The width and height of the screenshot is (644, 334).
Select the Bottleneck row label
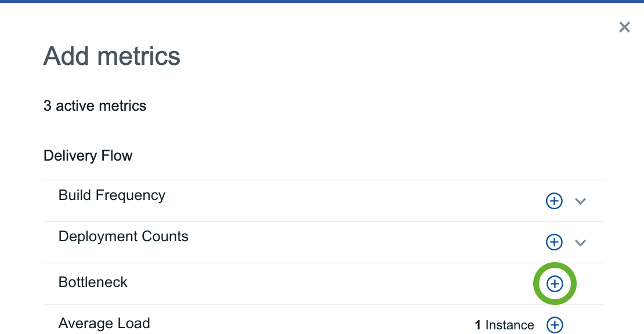click(x=93, y=282)
